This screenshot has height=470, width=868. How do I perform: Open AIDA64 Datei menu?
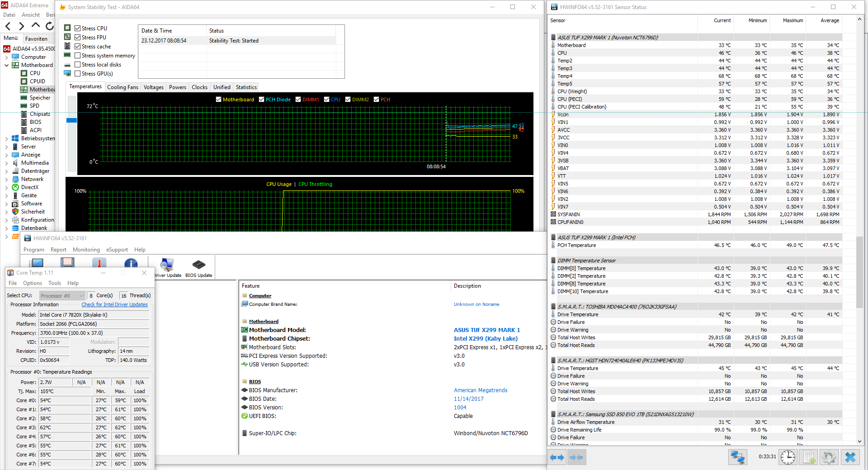(x=9, y=15)
